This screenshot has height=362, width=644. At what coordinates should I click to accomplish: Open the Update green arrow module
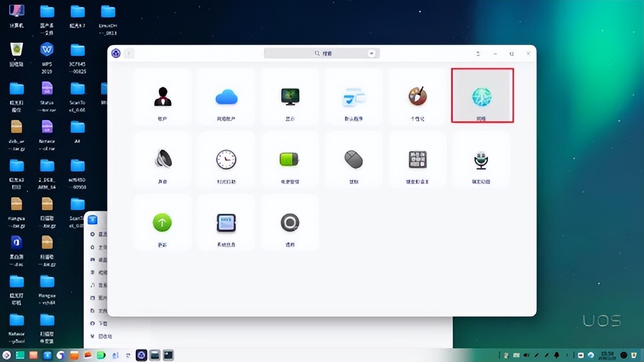162,223
